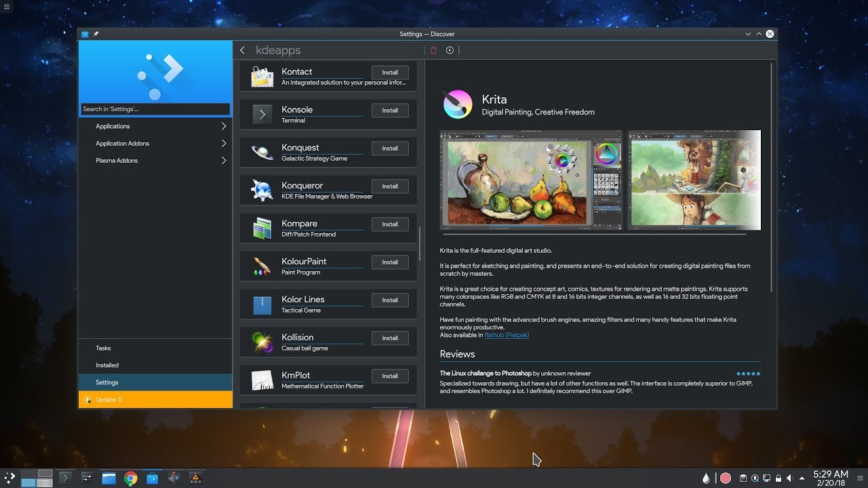The width and height of the screenshot is (868, 488).
Task: Install Kontact
Action: point(390,73)
